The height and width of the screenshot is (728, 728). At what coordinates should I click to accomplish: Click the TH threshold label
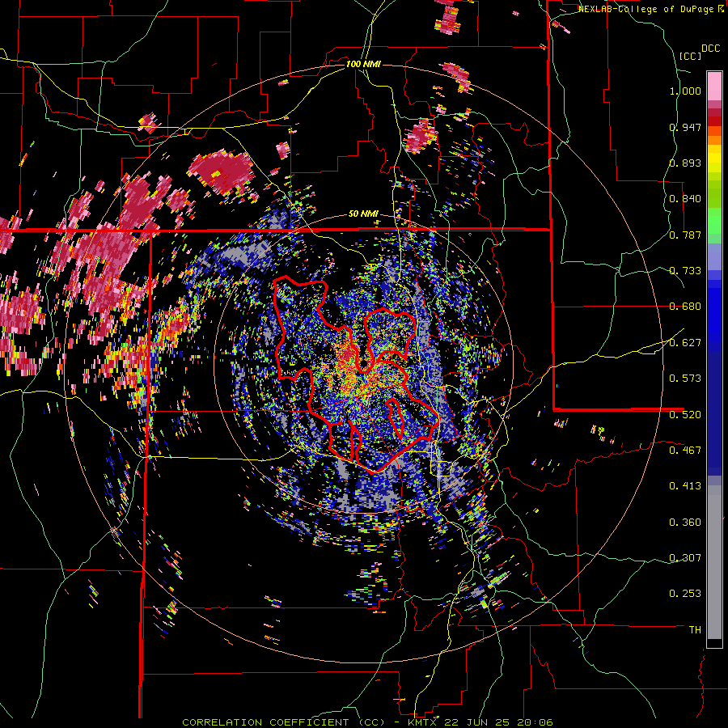[x=695, y=629]
